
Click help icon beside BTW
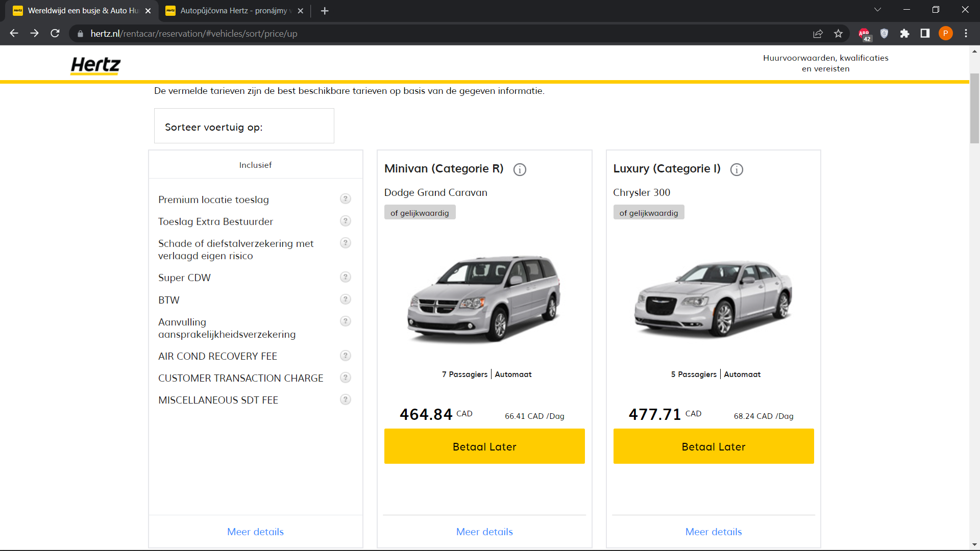click(x=346, y=299)
